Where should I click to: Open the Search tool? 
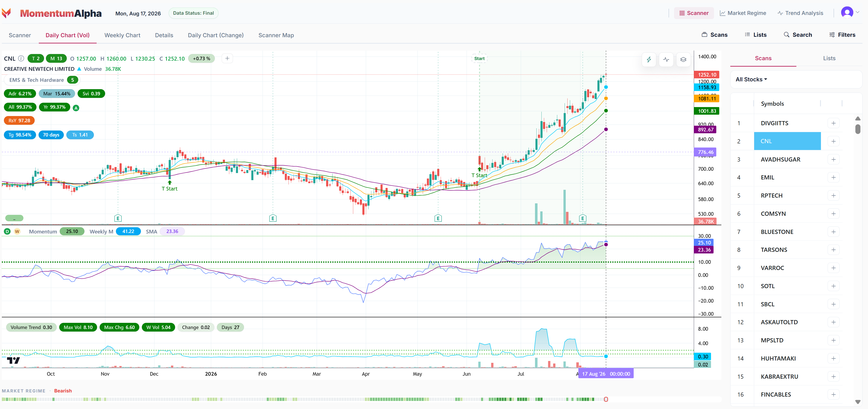[798, 35]
